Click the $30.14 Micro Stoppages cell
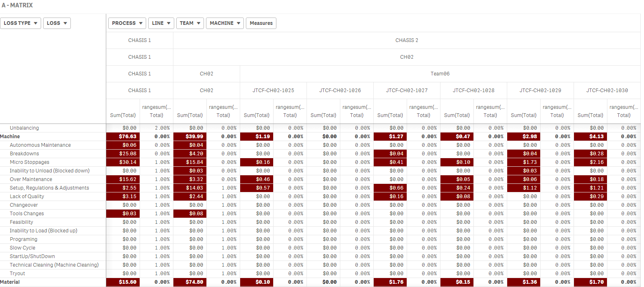 pyautogui.click(x=123, y=162)
